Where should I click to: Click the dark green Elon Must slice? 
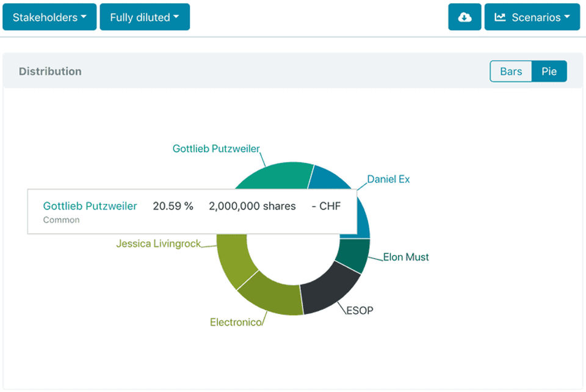pyautogui.click(x=353, y=254)
